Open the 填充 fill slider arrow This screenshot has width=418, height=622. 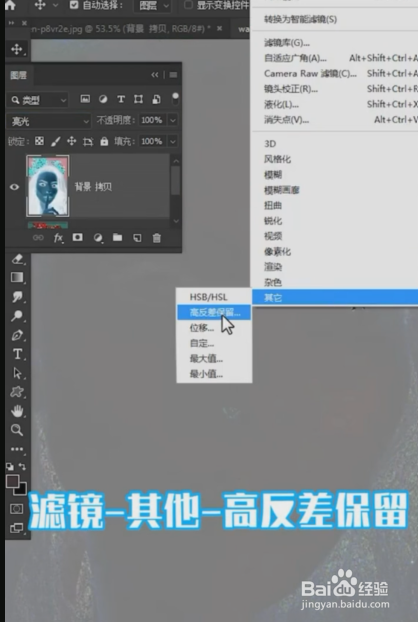click(173, 141)
